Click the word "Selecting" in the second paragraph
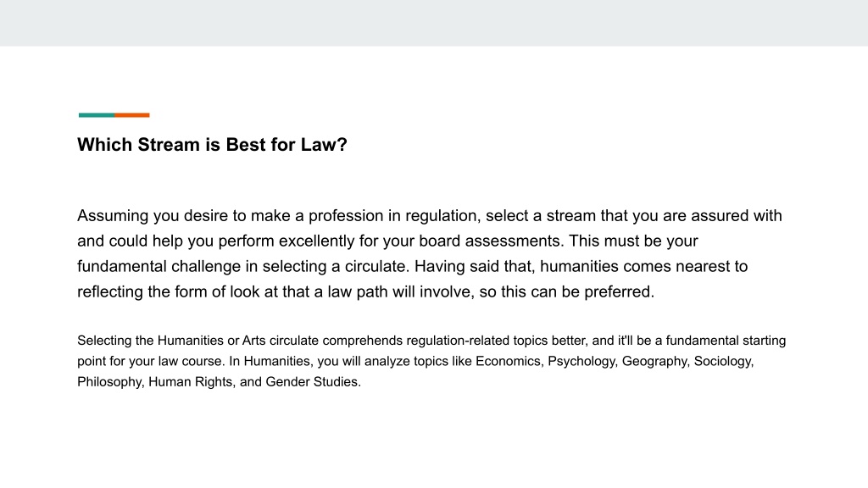 [x=104, y=341]
